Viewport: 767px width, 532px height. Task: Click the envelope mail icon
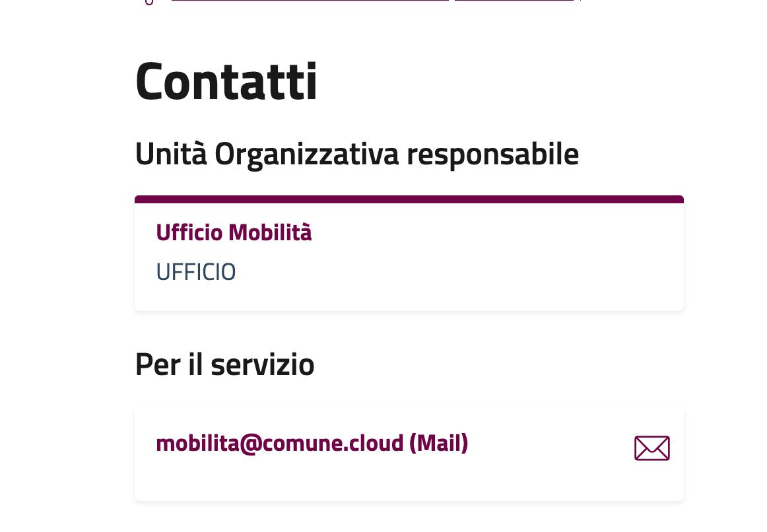651,448
